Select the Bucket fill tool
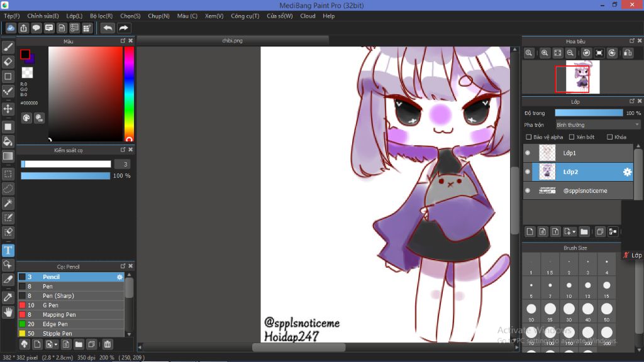This screenshot has width=644, height=362. point(8,141)
